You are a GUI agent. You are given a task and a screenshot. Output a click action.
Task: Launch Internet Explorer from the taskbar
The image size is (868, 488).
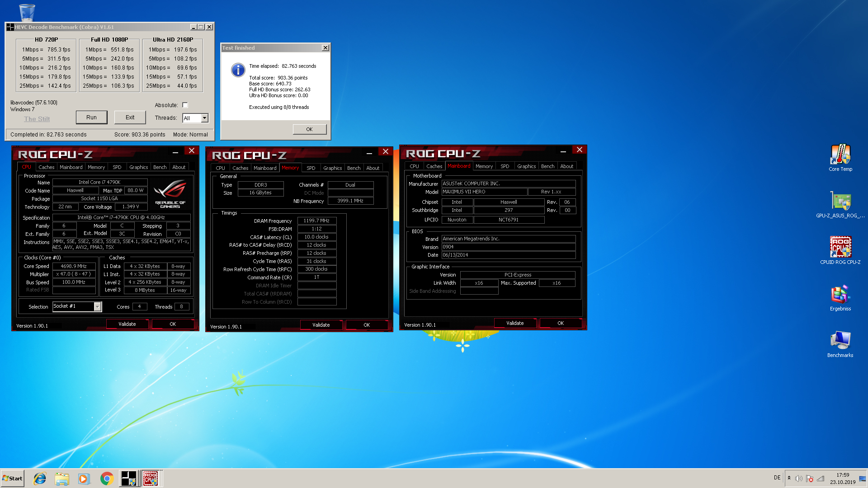point(40,478)
